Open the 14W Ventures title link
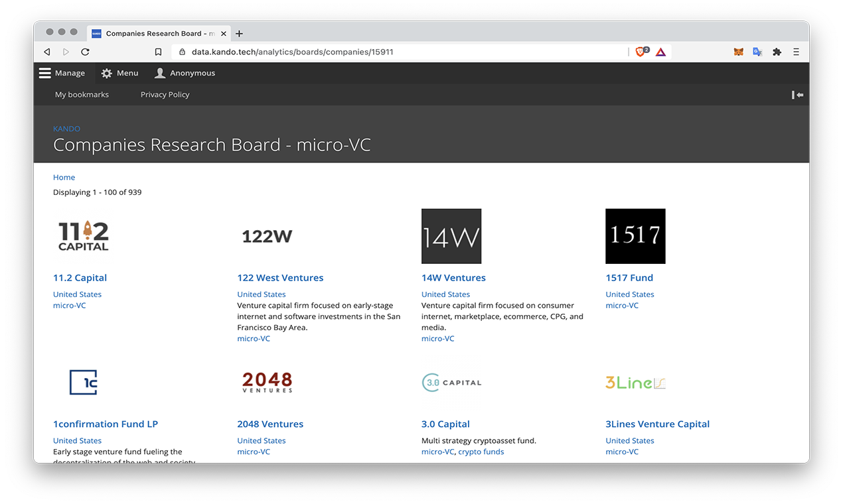 pyautogui.click(x=453, y=278)
